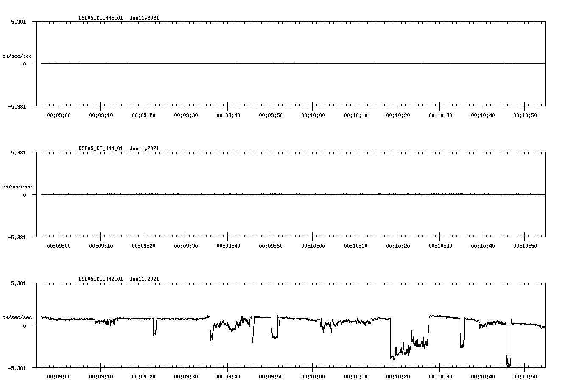This screenshot has width=576, height=392.
Task: Click the cm/sec/sec unit label of HNN chart
Action: coord(17,187)
